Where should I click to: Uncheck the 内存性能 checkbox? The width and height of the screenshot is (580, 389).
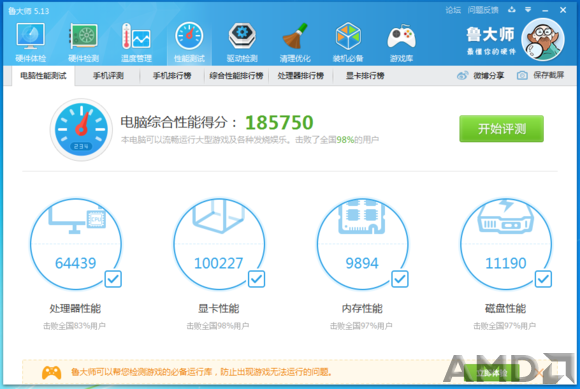click(400, 279)
